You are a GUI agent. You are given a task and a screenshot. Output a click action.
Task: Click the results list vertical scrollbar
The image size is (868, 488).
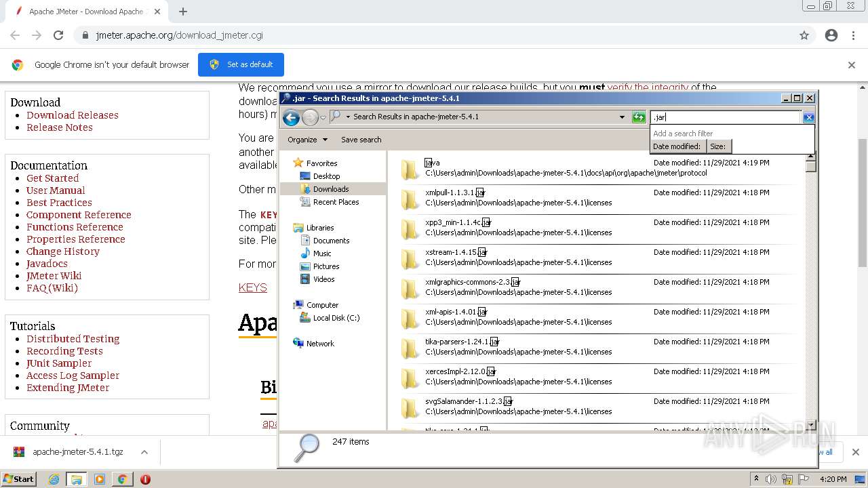click(811, 291)
